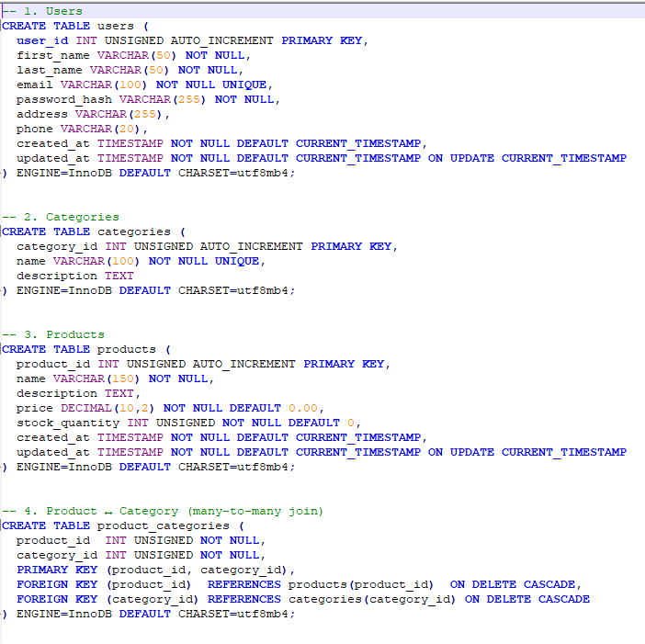645x644 pixels.
Task: Click "FOREIGN KEY" on the (product_id) line
Action: click(57, 585)
